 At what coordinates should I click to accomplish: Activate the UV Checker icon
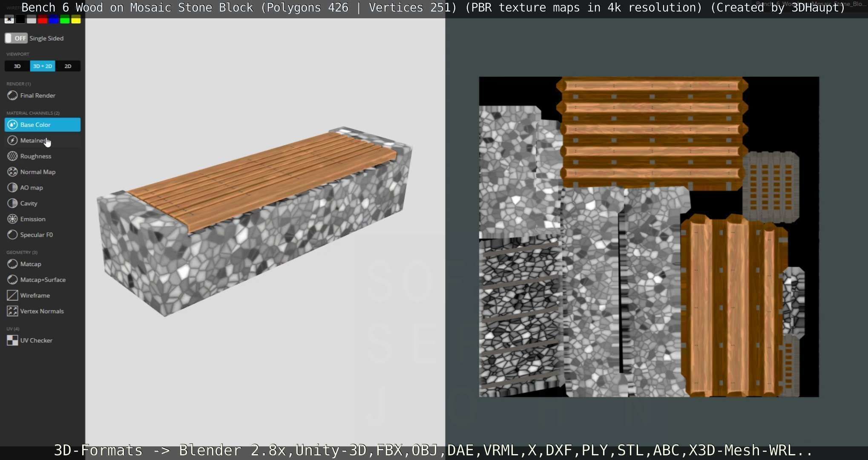12,340
